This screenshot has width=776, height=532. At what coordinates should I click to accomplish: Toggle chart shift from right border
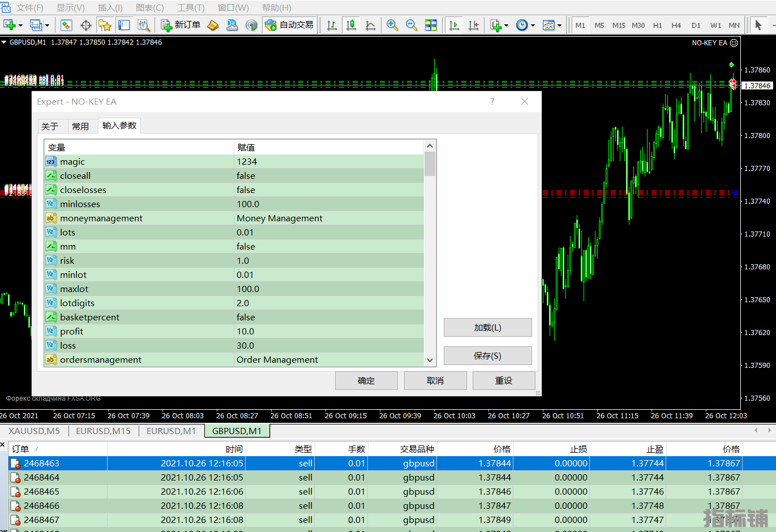[x=473, y=25]
